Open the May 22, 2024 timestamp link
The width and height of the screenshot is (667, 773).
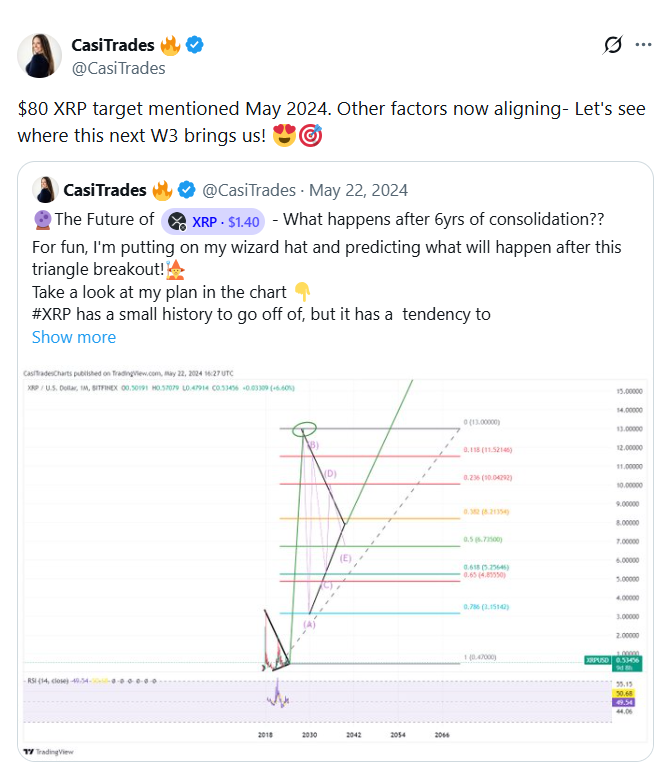tap(358, 190)
